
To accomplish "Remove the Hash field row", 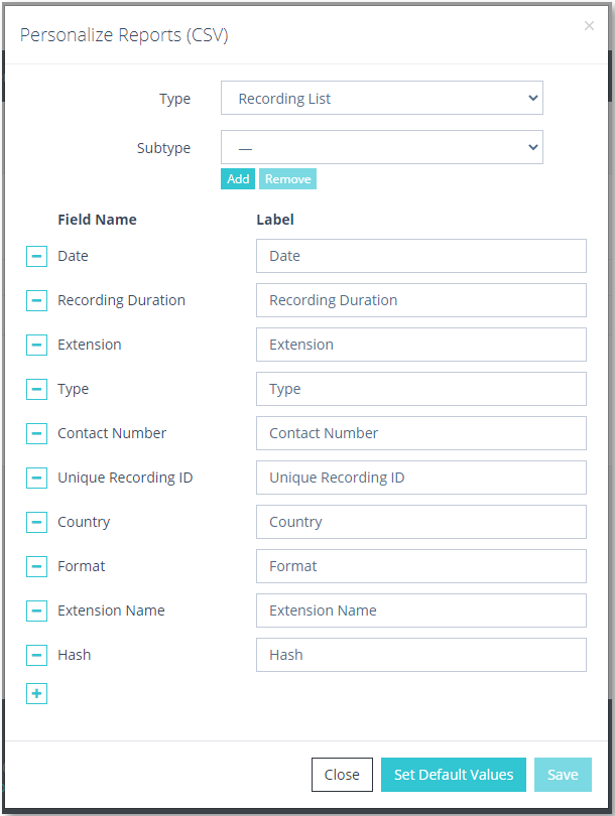I will coord(36,655).
